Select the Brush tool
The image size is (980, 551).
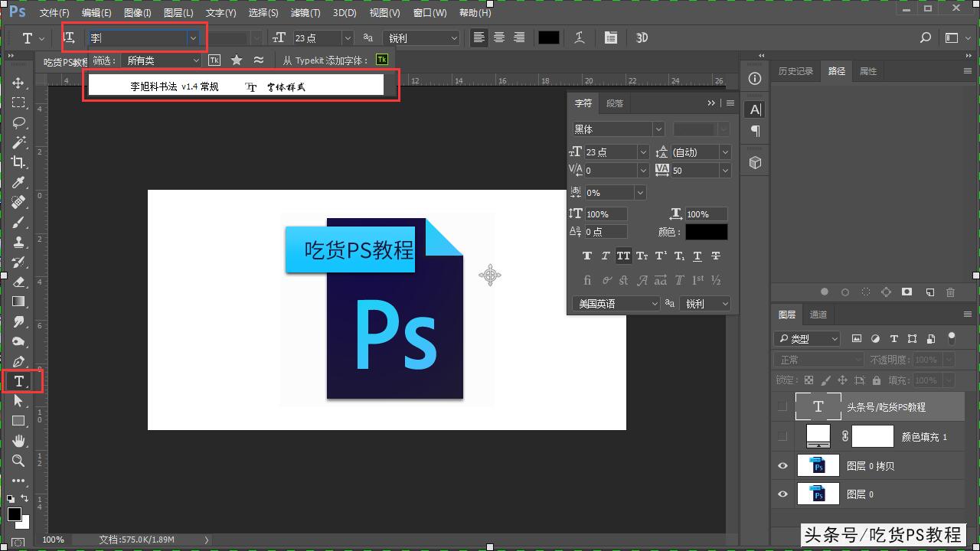pyautogui.click(x=18, y=222)
